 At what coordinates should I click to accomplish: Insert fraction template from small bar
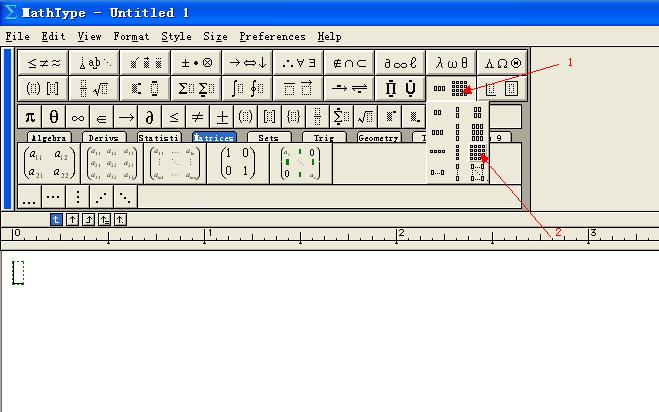317,117
